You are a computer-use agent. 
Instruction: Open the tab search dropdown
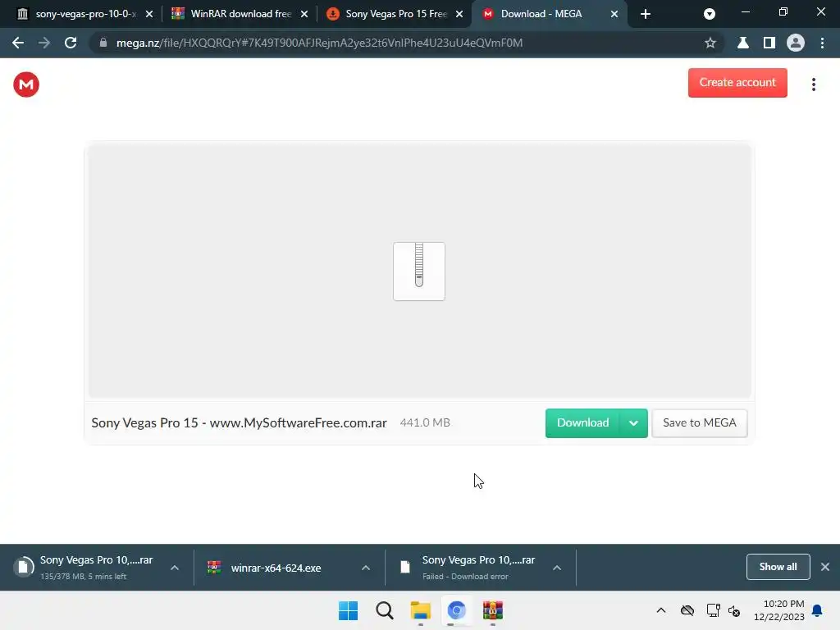(x=710, y=14)
